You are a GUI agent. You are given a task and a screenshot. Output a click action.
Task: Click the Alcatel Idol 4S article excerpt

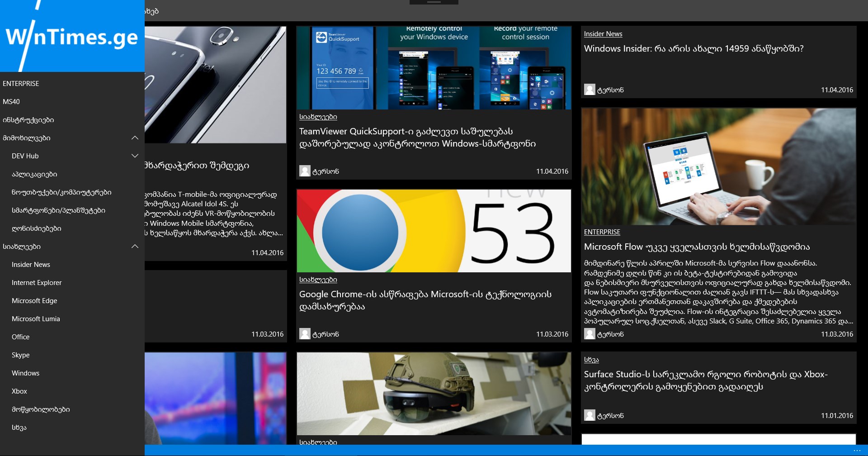pyautogui.click(x=214, y=214)
